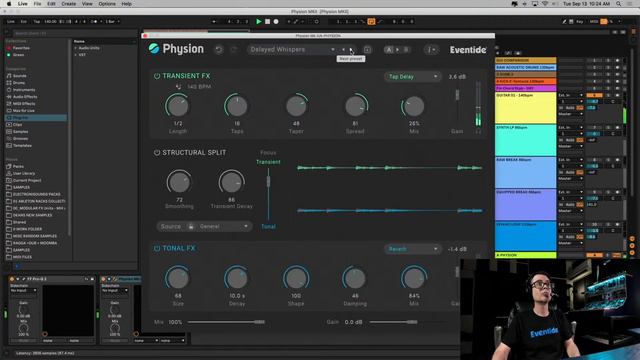Click the Taps knob
The width and height of the screenshot is (640, 360).
point(236,106)
